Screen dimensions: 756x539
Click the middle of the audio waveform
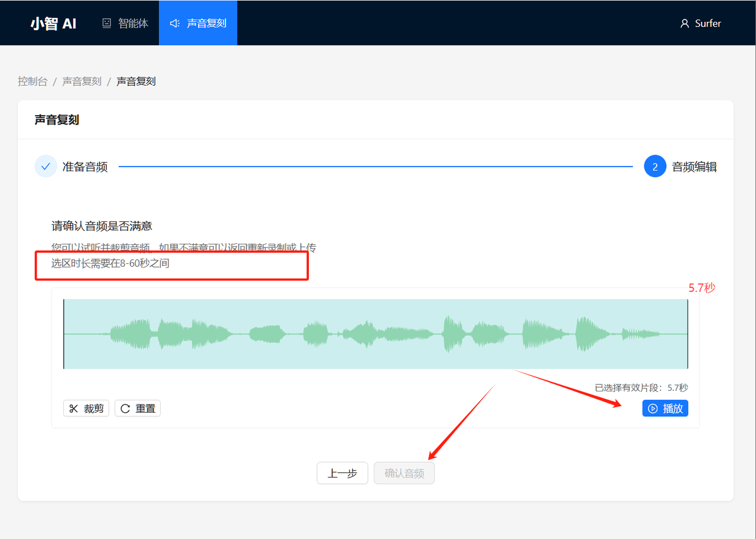(376, 334)
